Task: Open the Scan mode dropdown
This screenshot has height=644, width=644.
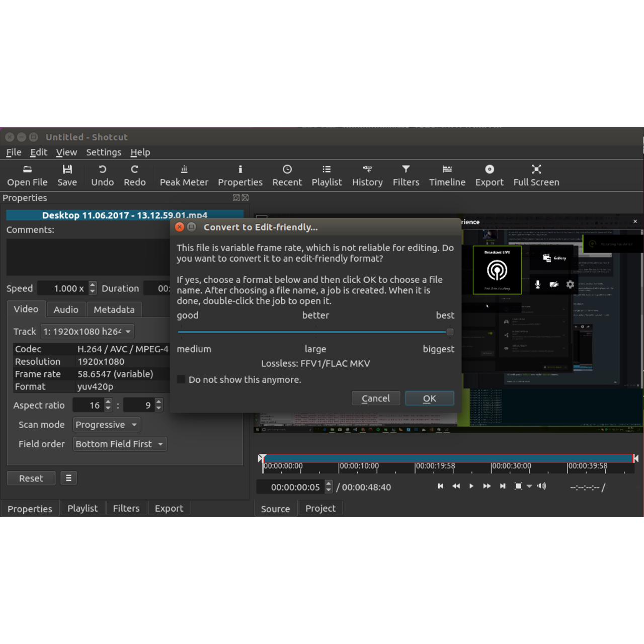Action: (106, 425)
